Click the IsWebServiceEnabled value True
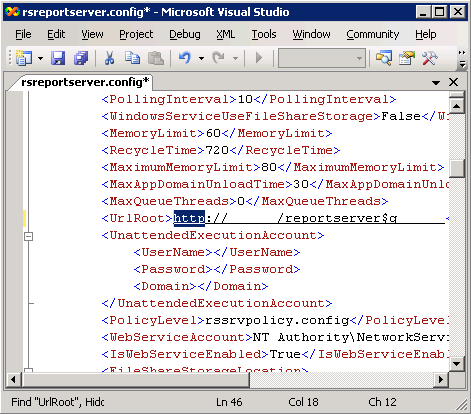Viewport: 471px width, 414px height. pyautogui.click(x=285, y=354)
